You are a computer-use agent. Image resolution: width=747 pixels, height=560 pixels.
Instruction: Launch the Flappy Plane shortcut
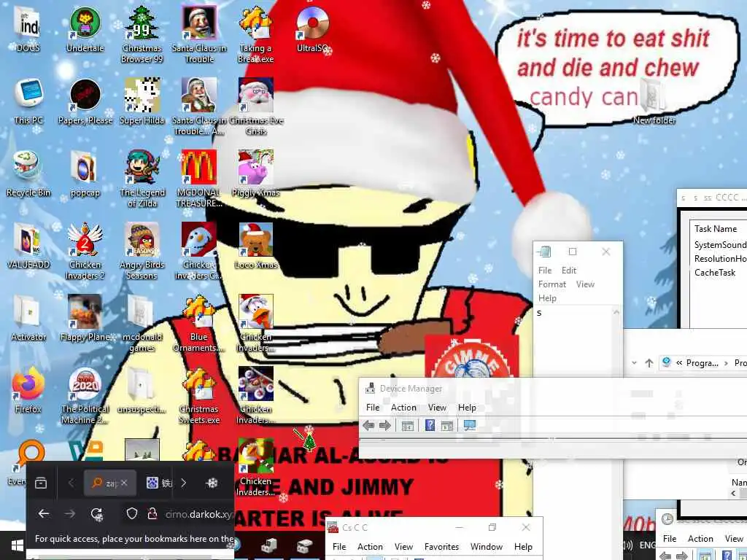(x=85, y=319)
